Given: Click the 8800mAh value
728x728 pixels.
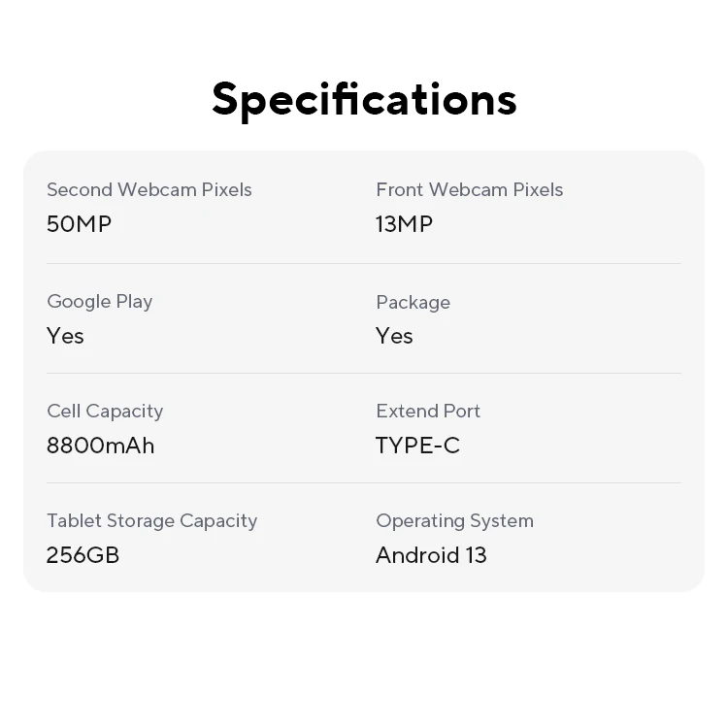Looking at the screenshot, I should pyautogui.click(x=100, y=446).
